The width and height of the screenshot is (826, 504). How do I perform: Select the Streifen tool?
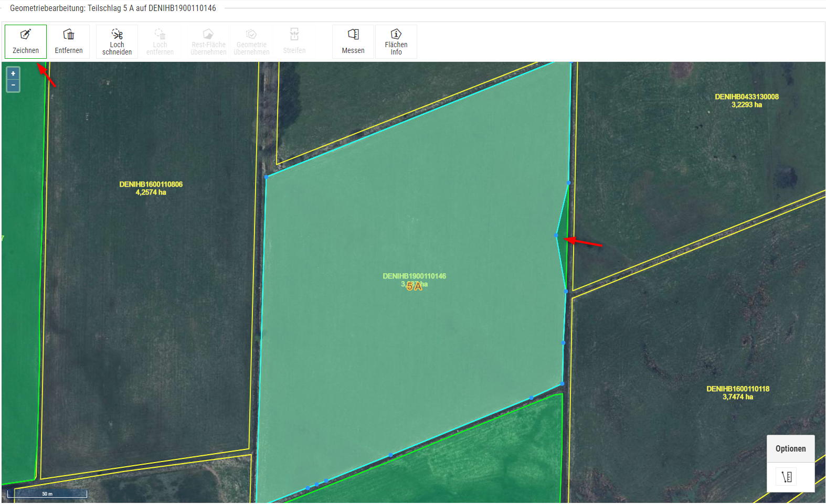point(294,41)
